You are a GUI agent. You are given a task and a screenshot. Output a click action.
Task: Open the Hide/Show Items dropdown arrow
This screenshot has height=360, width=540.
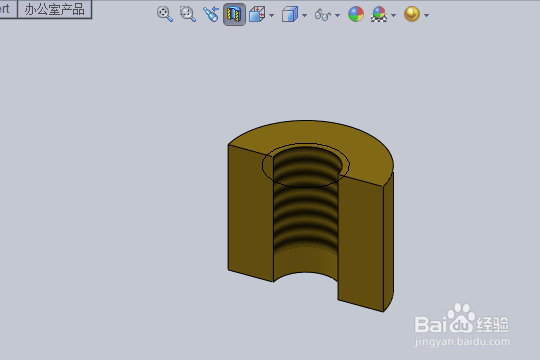(338, 15)
